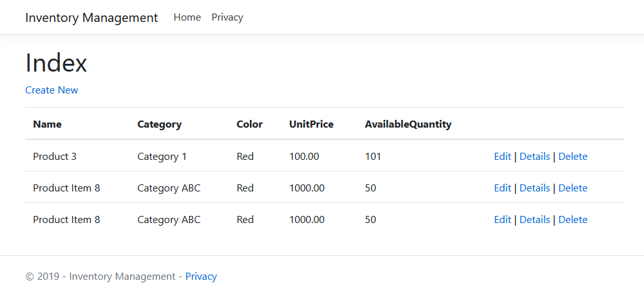View Details for Product 3
Image resolution: width=644 pixels, height=292 pixels.
pos(535,157)
